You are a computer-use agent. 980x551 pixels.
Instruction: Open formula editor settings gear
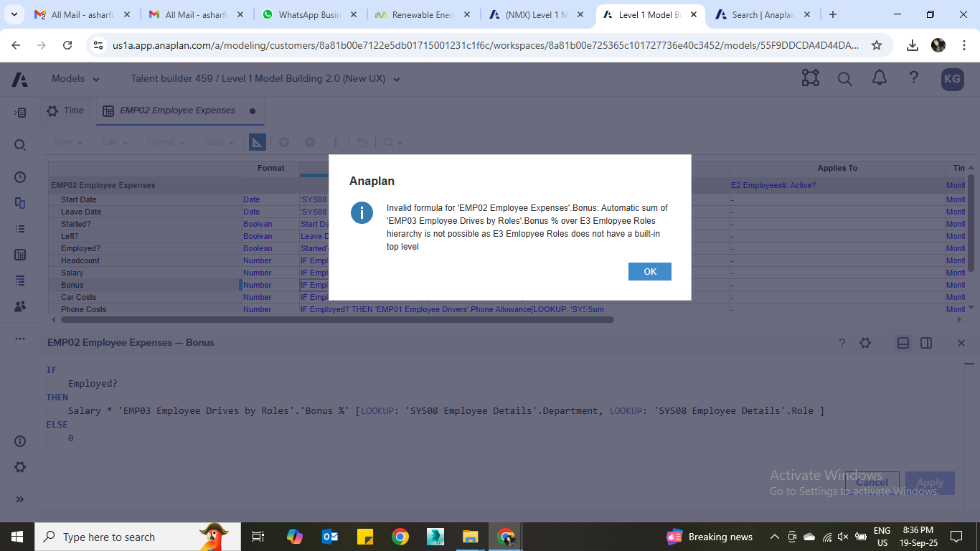(x=865, y=343)
